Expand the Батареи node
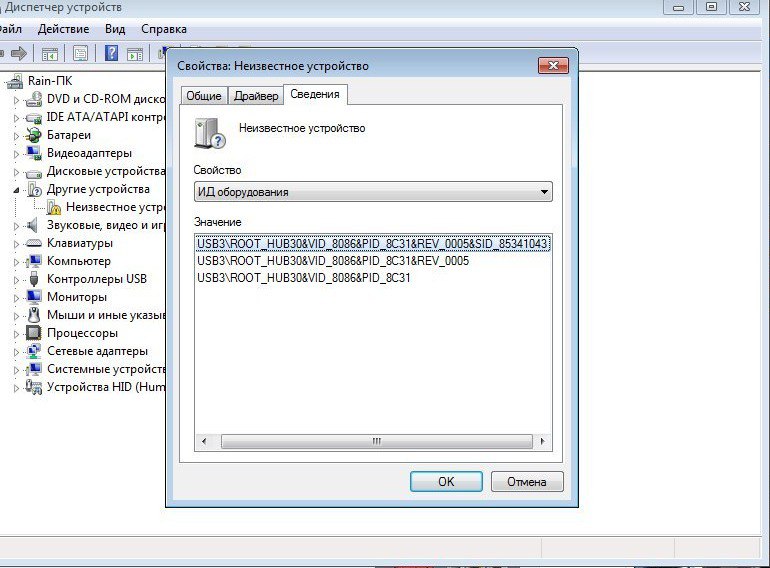Viewport: 770px width, 568px height. [x=16, y=136]
